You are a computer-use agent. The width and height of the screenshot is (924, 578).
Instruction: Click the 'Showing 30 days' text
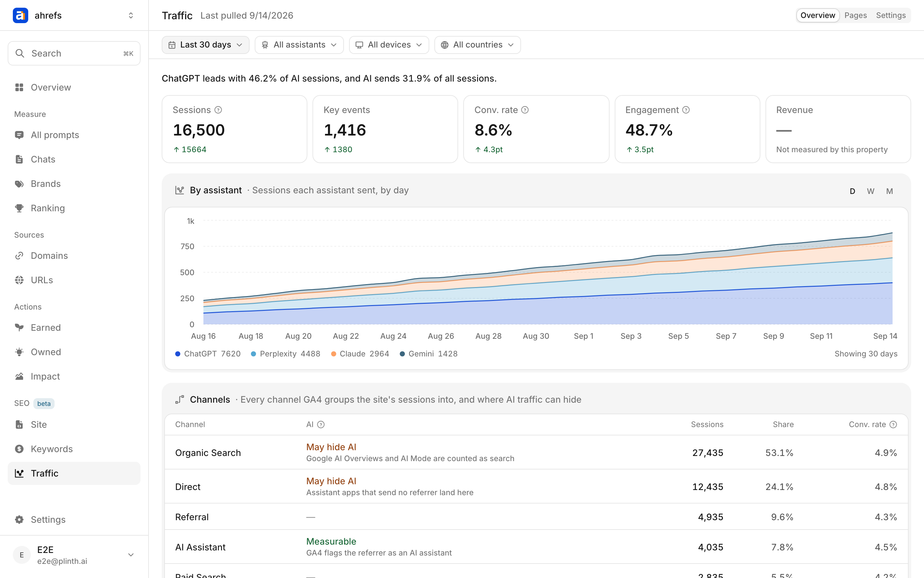[866, 354]
